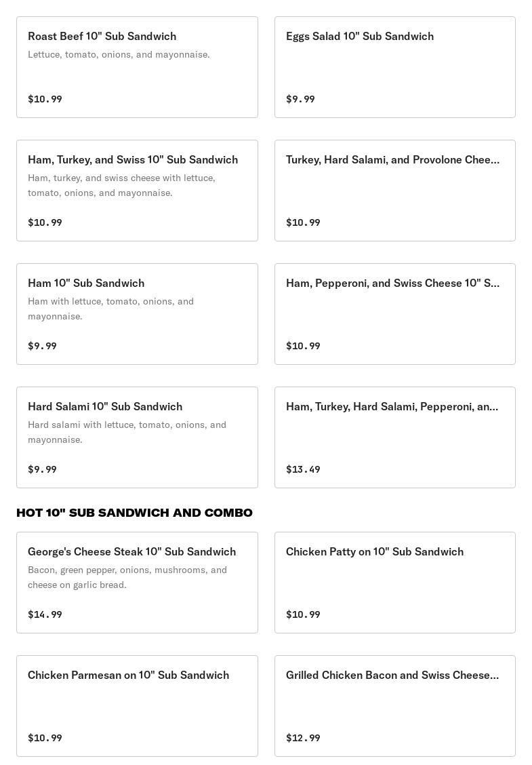The height and width of the screenshot is (765, 532).
Task: Select the Eggs Salad 10" Sub Sandwich card
Action: pos(360,37)
